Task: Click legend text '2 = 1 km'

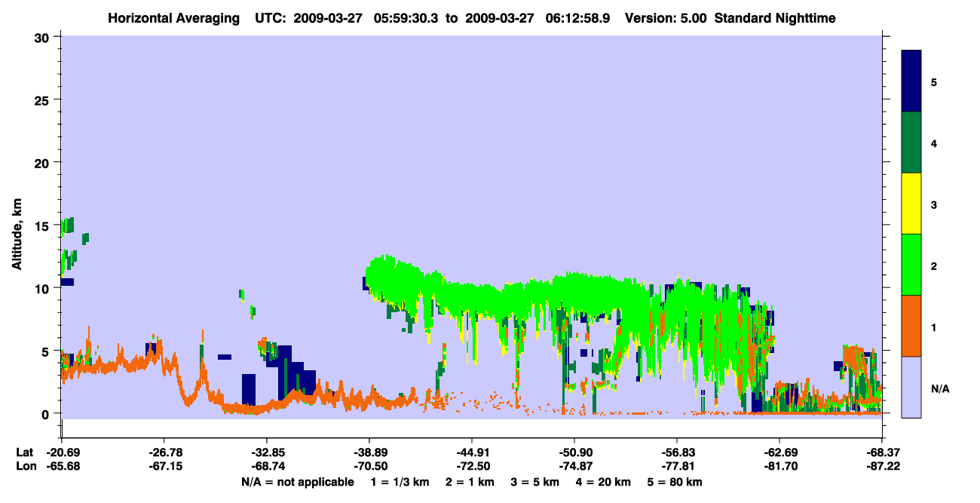Action: (470, 481)
